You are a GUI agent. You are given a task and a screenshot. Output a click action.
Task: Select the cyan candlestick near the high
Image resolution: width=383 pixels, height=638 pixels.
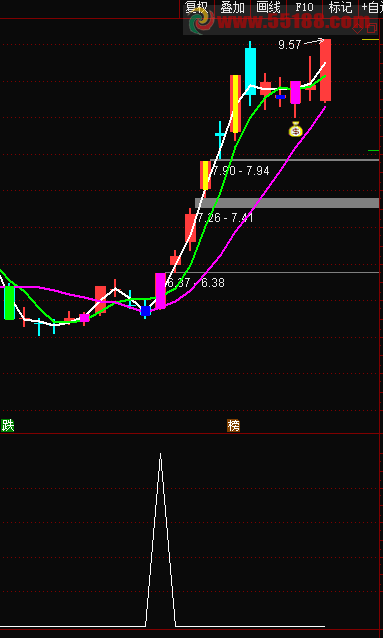[x=250, y=71]
